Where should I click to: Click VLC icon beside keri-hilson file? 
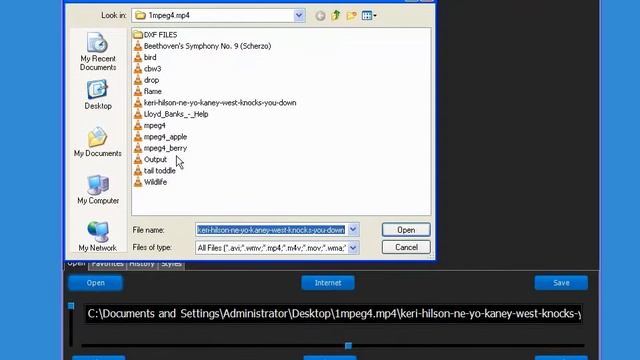[x=138, y=103]
